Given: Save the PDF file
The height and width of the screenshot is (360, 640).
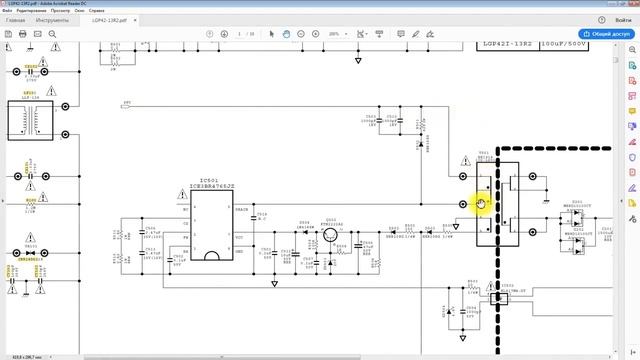Looking at the screenshot, I should click(8, 34).
